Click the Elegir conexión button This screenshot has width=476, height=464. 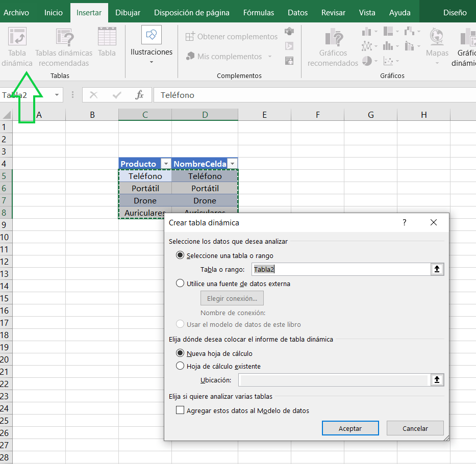point(232,298)
